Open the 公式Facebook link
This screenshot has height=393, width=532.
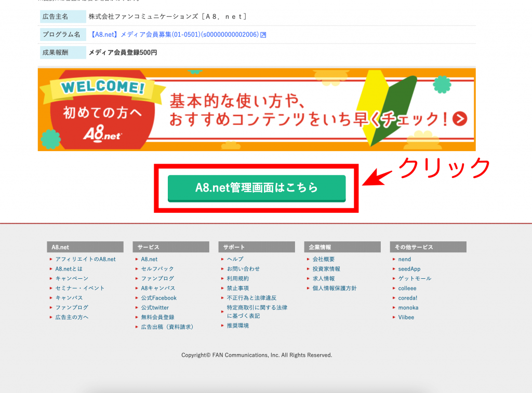pos(158,298)
